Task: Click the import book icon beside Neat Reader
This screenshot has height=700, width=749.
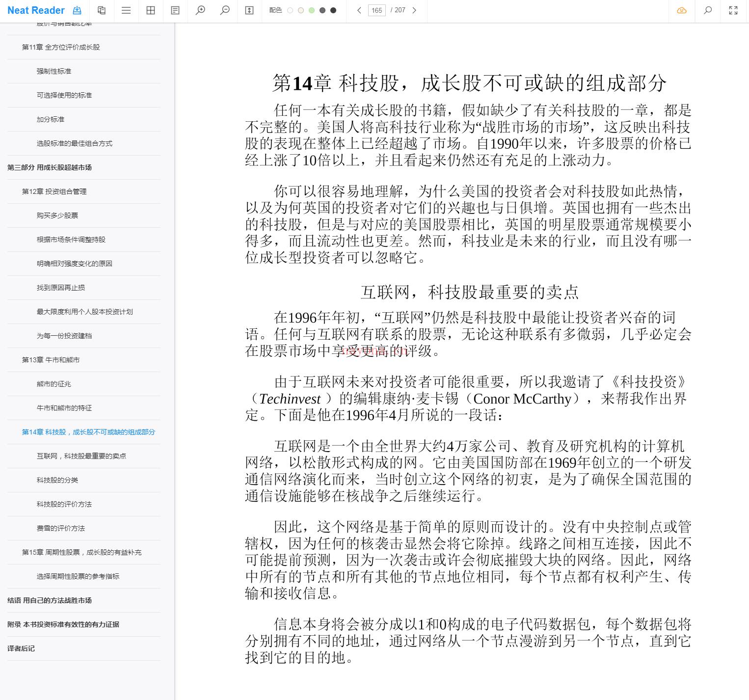Action: pos(77,10)
